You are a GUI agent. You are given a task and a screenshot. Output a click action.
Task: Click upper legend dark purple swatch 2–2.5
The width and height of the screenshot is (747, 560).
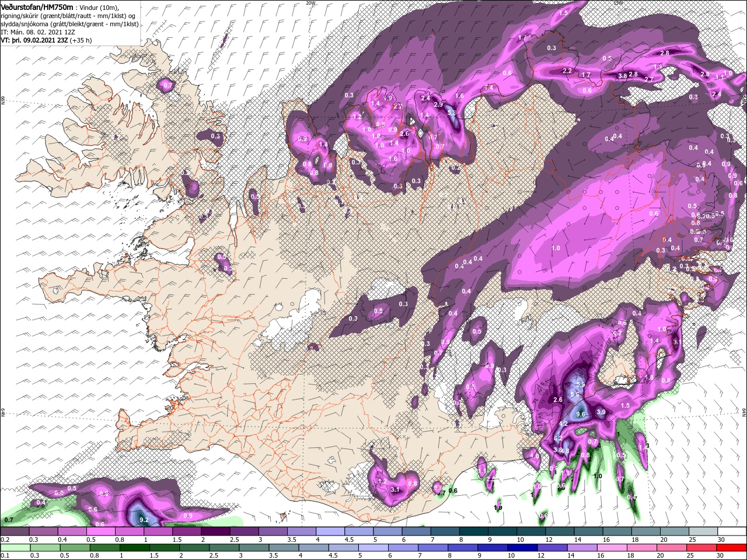(215, 531)
